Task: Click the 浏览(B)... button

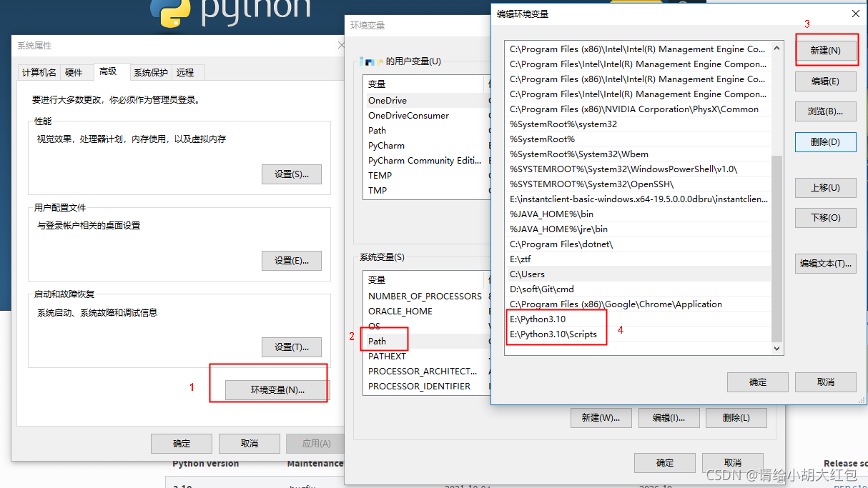Action: [x=825, y=111]
